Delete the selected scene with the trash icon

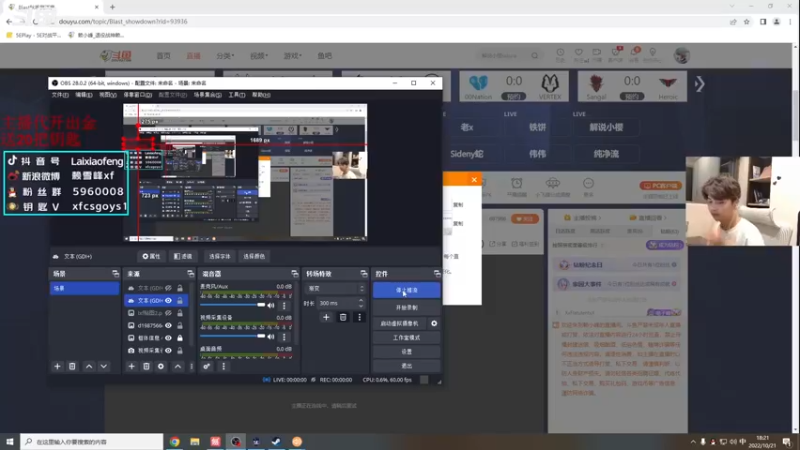[x=72, y=366]
